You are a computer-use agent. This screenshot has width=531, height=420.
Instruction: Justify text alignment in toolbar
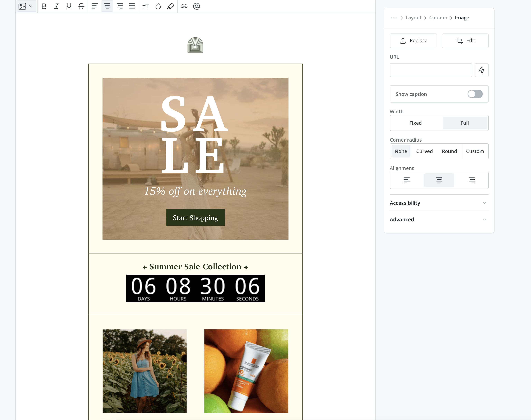coord(132,6)
